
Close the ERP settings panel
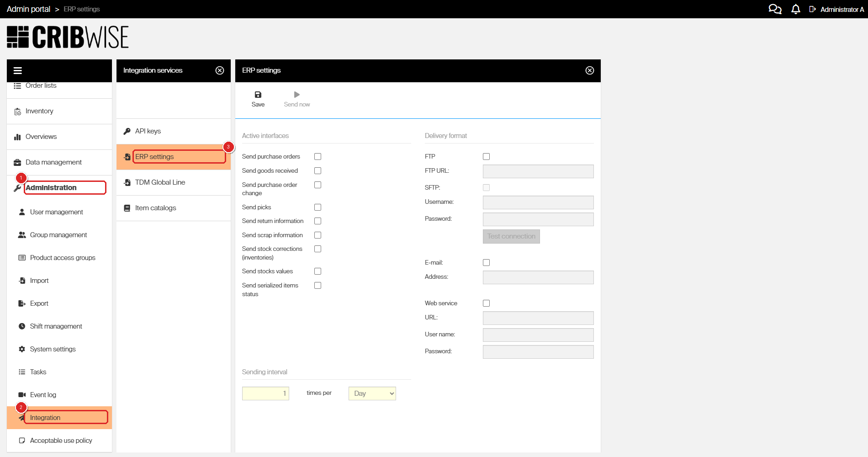[x=590, y=70]
